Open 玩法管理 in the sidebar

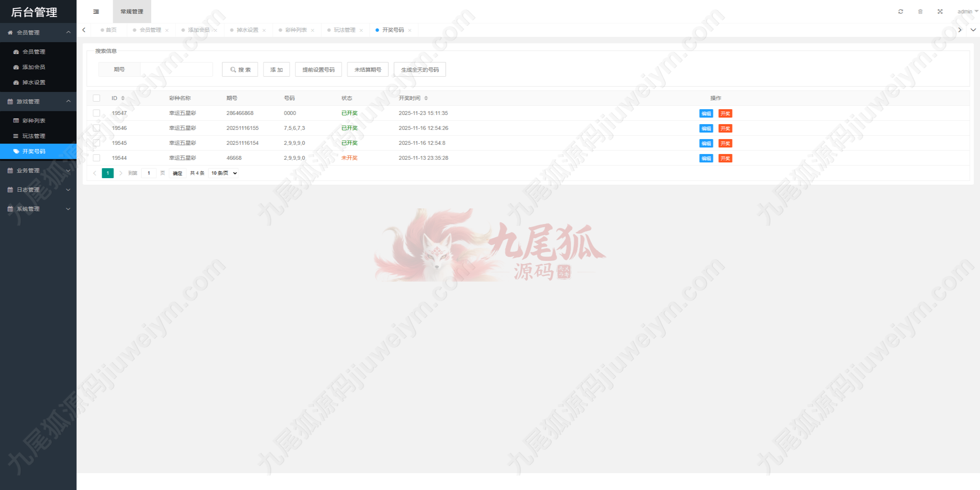34,136
